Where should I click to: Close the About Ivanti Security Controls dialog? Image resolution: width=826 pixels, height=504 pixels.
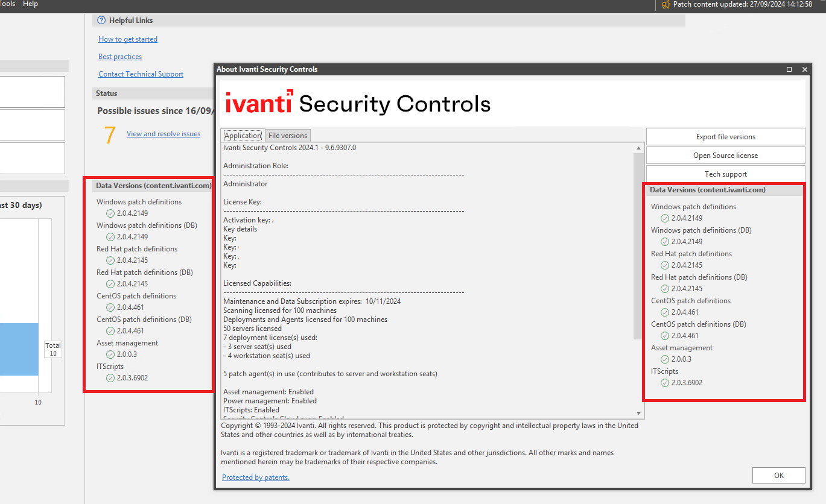804,69
